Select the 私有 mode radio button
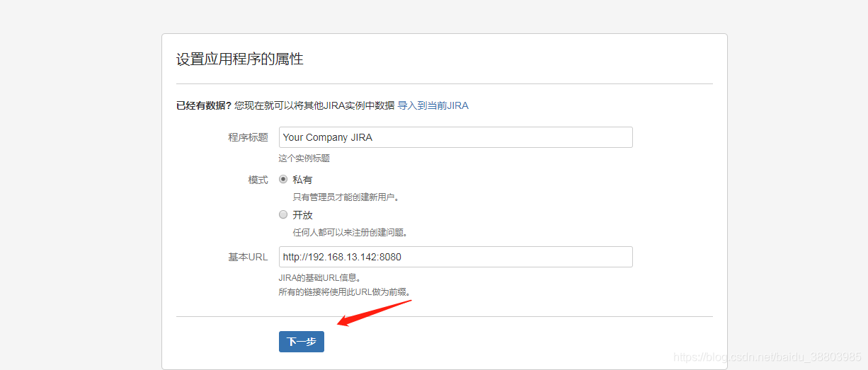The image size is (868, 370). pos(283,179)
